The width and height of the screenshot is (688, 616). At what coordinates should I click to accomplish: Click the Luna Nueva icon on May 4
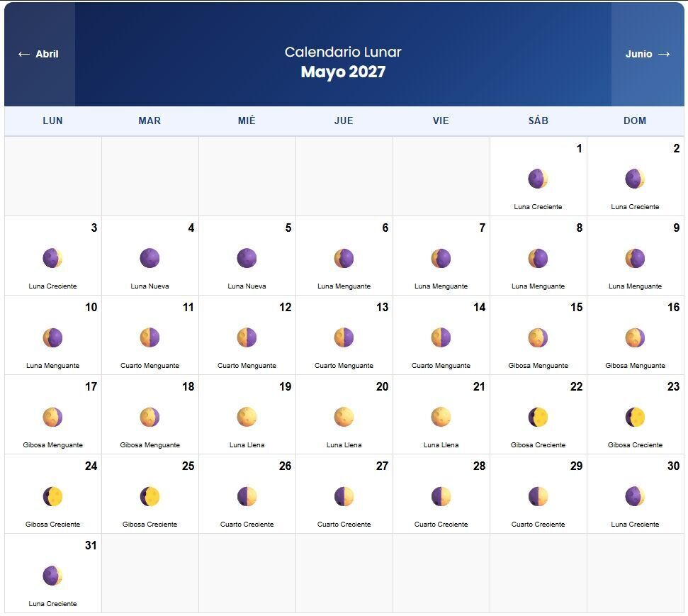pos(150,258)
